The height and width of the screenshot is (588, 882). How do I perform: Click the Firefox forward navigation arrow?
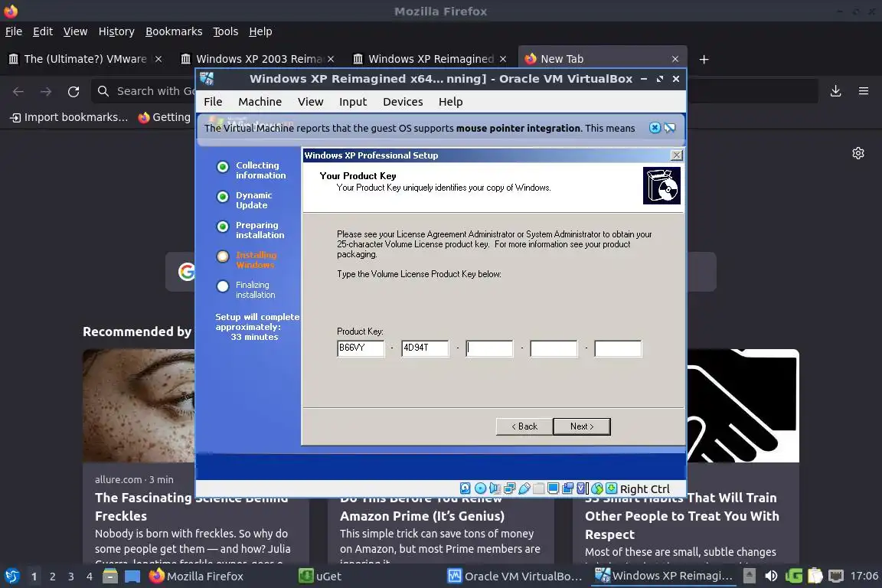point(46,91)
